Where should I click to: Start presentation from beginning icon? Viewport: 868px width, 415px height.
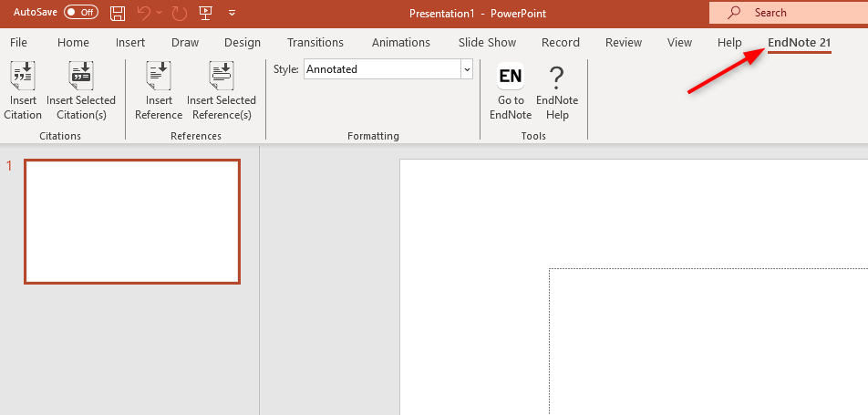(x=205, y=13)
